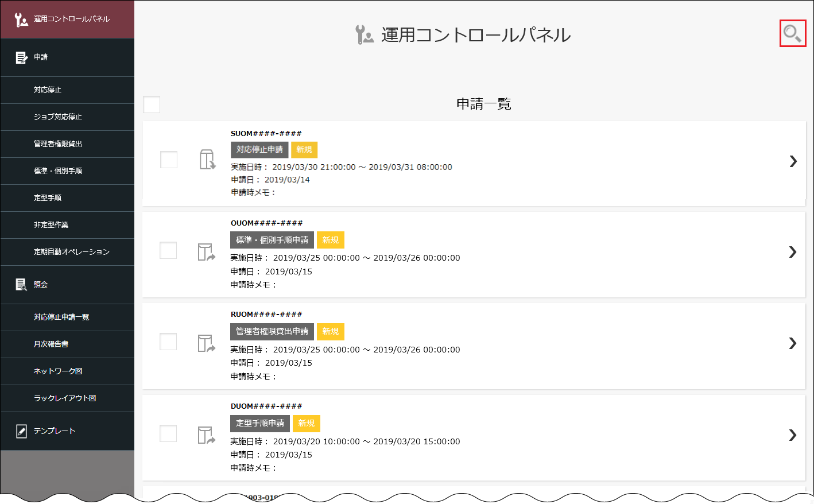
Task: Click 申請日 2019/03/14 line
Action: click(x=270, y=180)
